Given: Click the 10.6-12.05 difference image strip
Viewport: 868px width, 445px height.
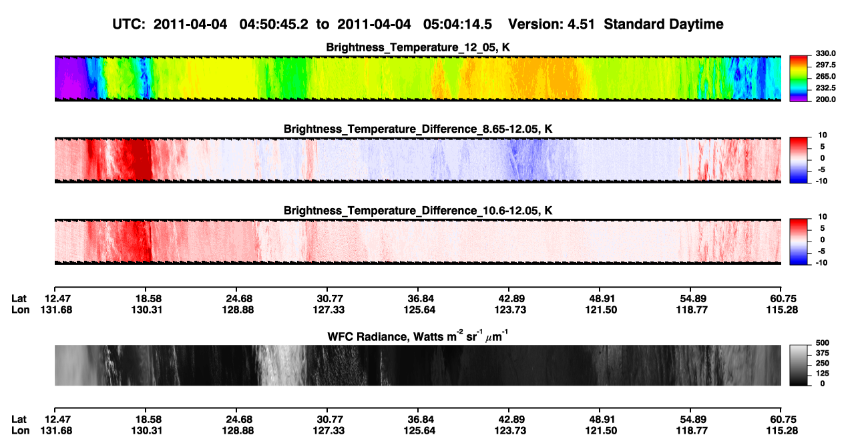Looking at the screenshot, I should (417, 242).
